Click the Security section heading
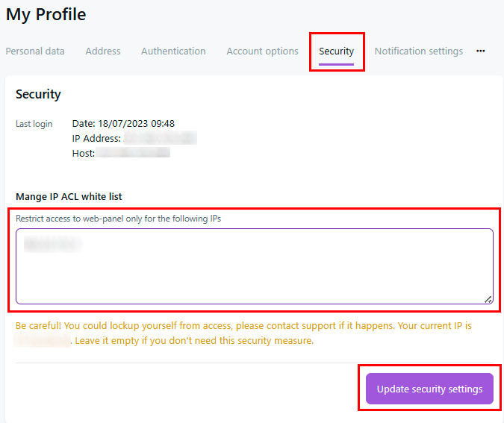The height and width of the screenshot is (423, 504). pos(38,95)
